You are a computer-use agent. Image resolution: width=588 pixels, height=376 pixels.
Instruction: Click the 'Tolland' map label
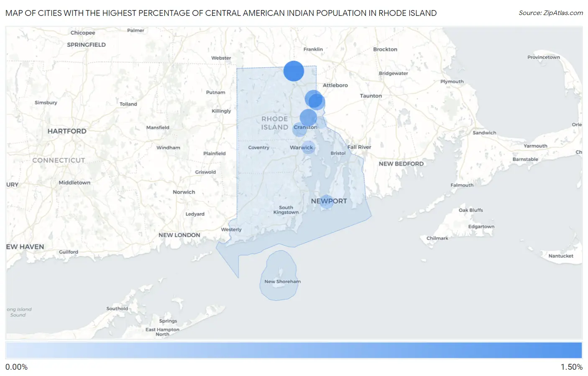[128, 104]
